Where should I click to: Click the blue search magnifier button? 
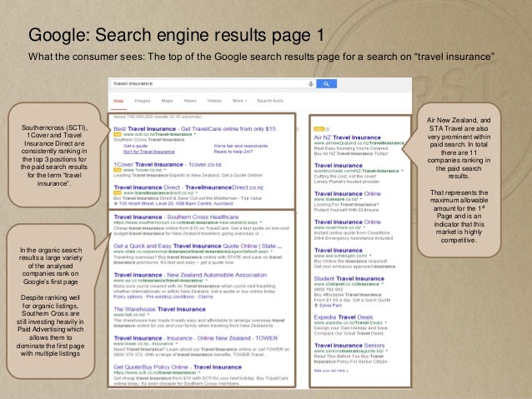(x=326, y=84)
